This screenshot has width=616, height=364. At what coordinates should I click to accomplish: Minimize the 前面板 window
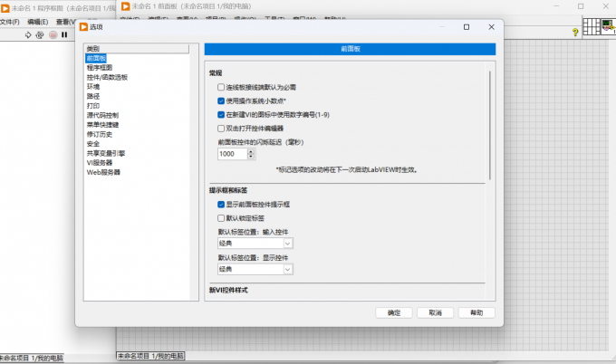556,6
